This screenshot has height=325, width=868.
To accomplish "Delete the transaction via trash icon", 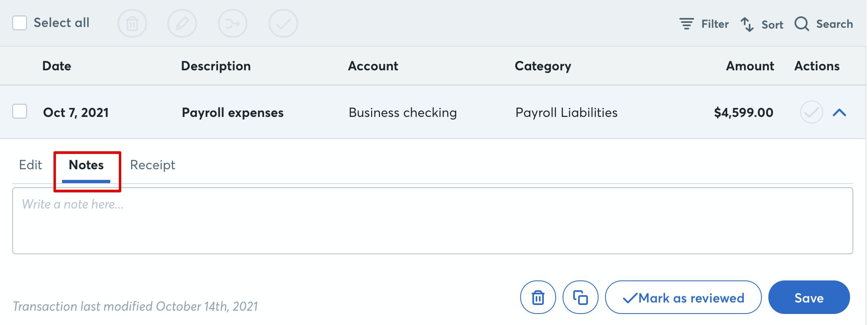I will pyautogui.click(x=538, y=297).
